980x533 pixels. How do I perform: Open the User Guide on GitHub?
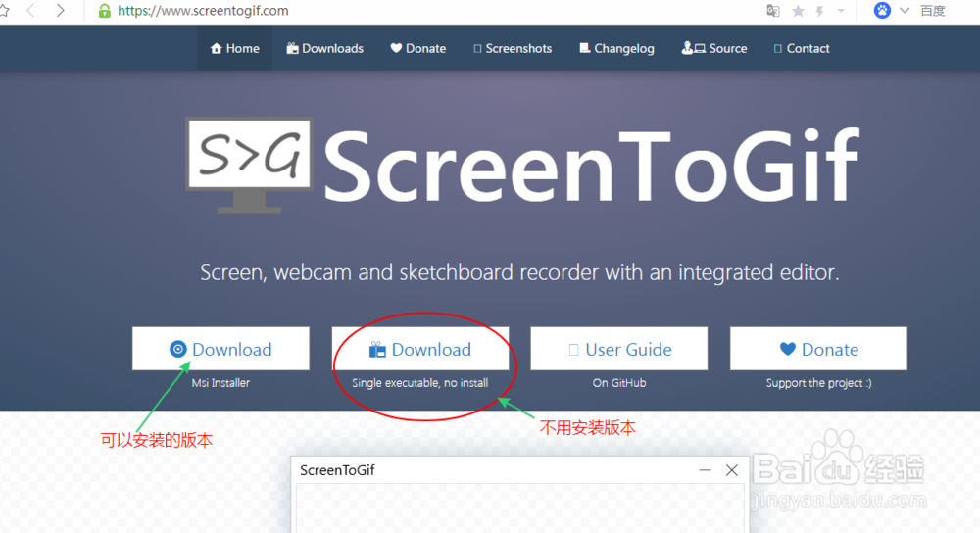[x=618, y=349]
